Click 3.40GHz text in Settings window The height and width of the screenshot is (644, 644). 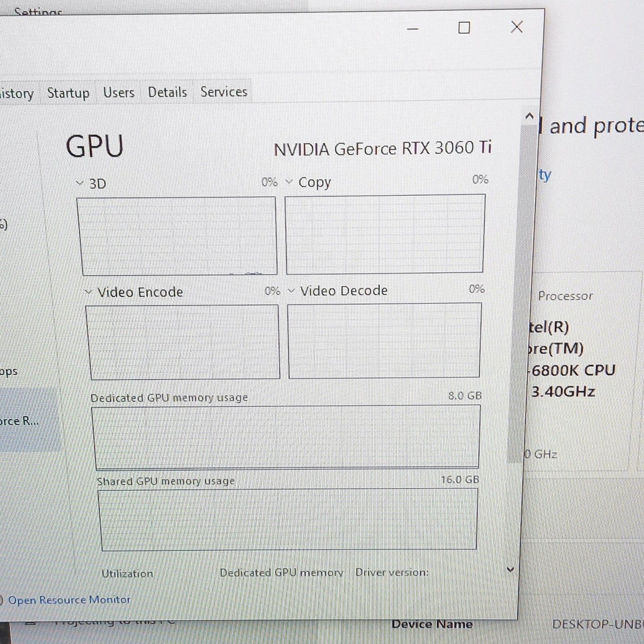point(563,391)
